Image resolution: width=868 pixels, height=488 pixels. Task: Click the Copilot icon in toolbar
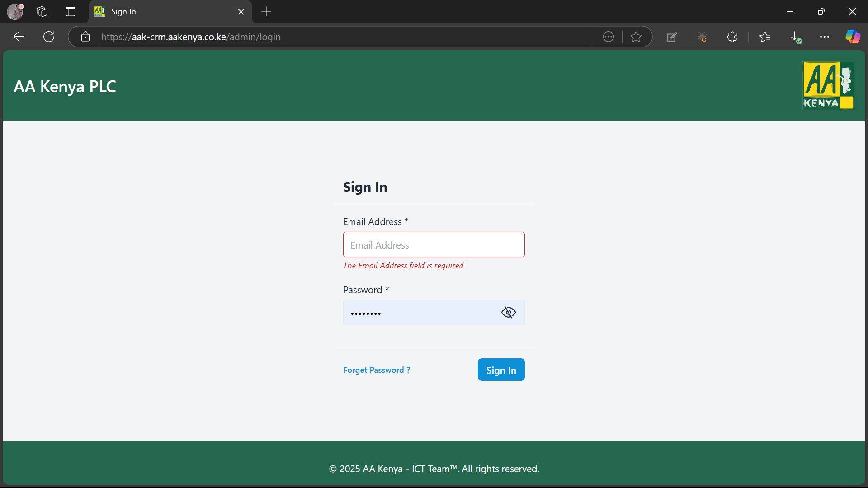pos(853,37)
